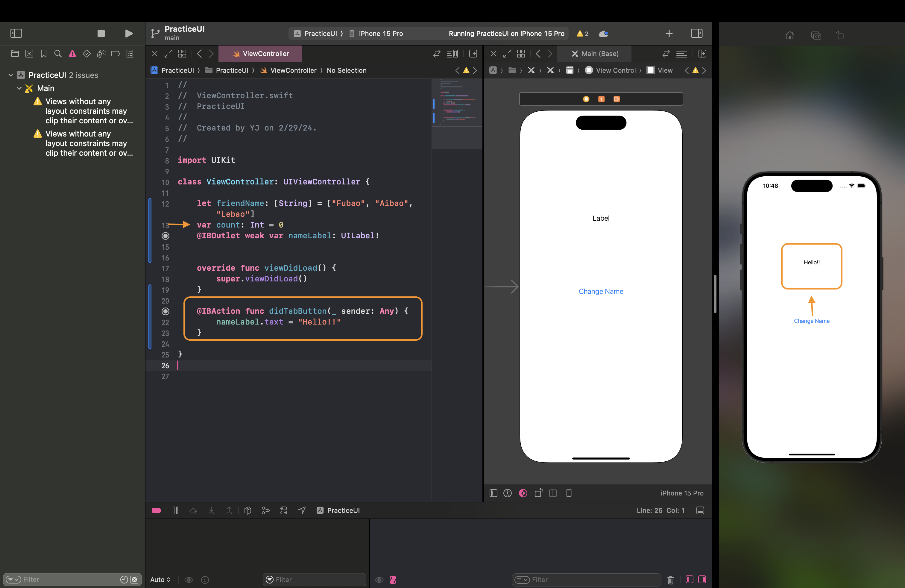Click the Debug View Hierarchy icon

tap(247, 510)
